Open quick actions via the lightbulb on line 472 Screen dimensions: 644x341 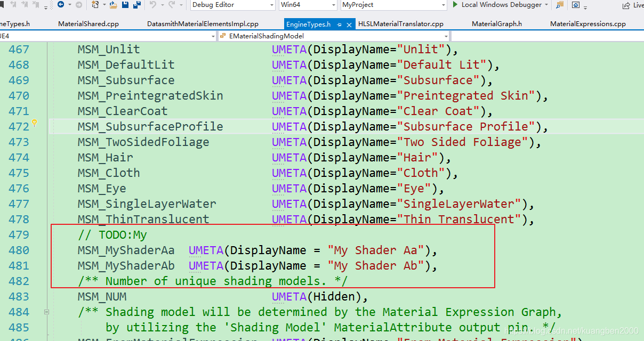34,123
